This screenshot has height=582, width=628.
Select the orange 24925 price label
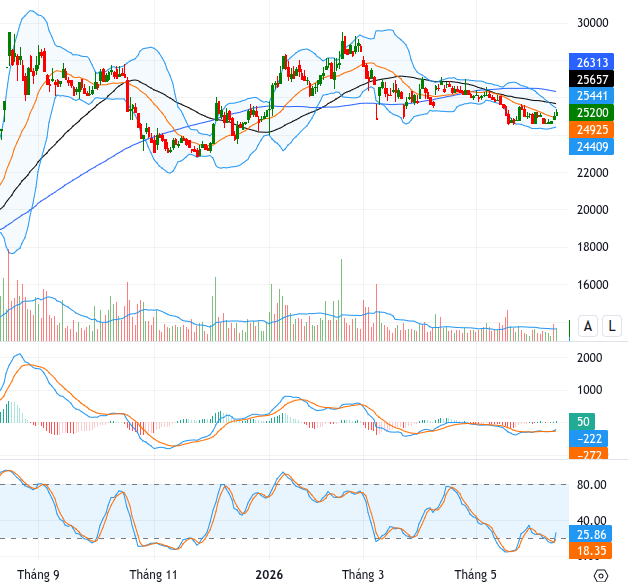coord(592,129)
